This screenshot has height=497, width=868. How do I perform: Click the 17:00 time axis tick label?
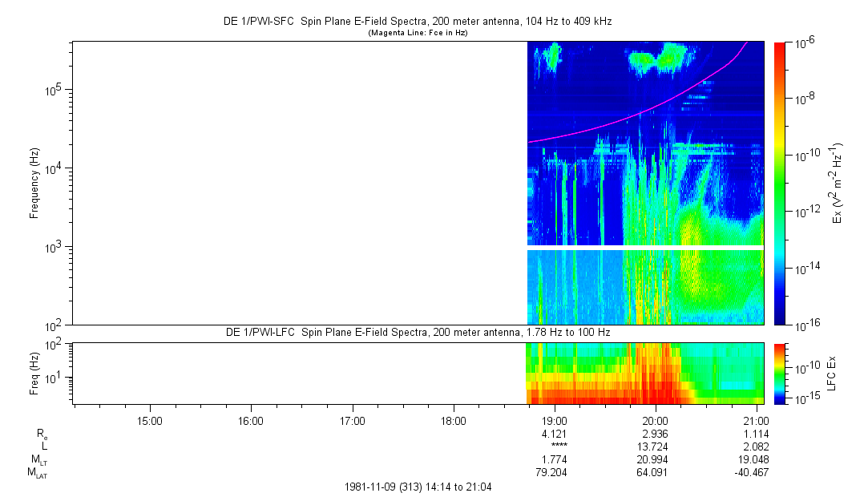(353, 420)
